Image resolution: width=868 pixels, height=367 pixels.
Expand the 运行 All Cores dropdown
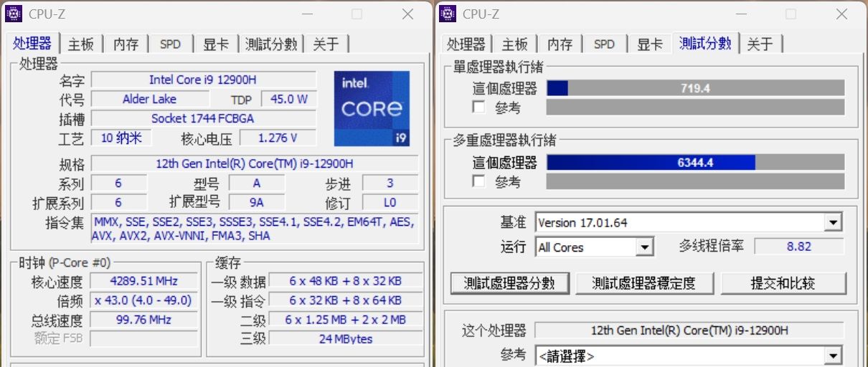(645, 247)
